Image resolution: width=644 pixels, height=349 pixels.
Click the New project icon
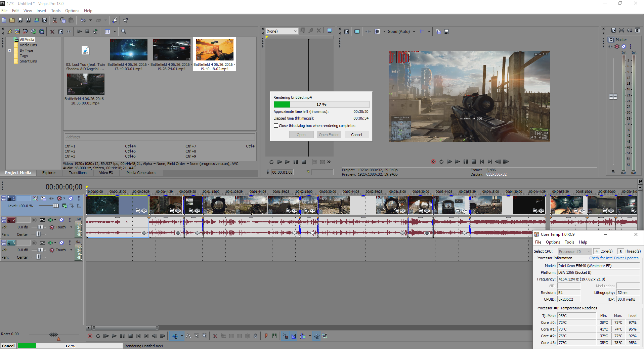click(4, 20)
